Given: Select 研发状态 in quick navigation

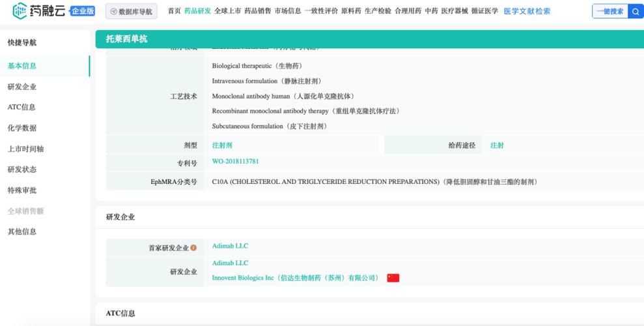Looking at the screenshot, I should pos(22,170).
